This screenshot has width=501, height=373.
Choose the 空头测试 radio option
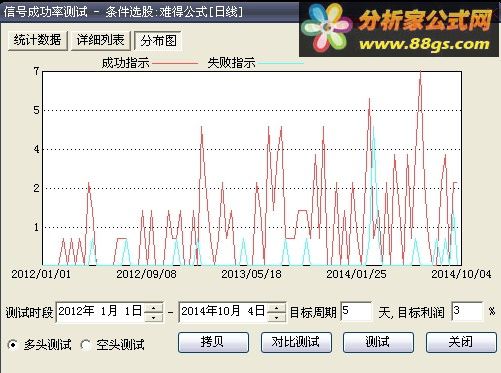(86, 344)
